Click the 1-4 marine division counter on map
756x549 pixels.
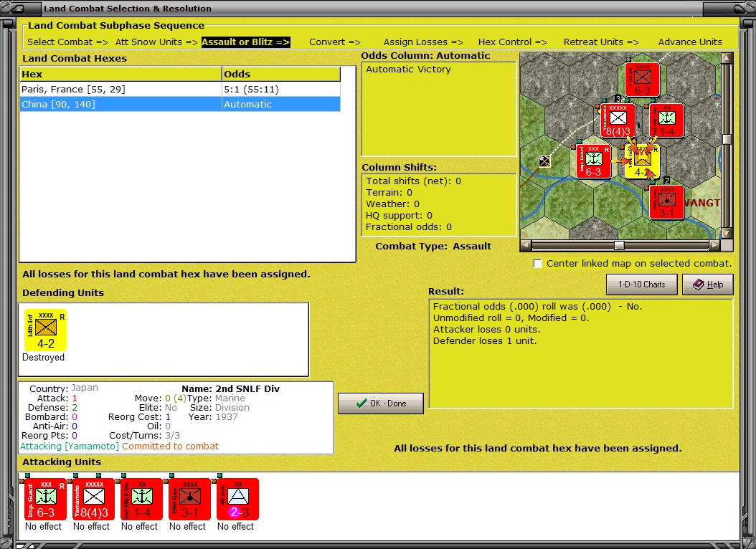pos(667,120)
